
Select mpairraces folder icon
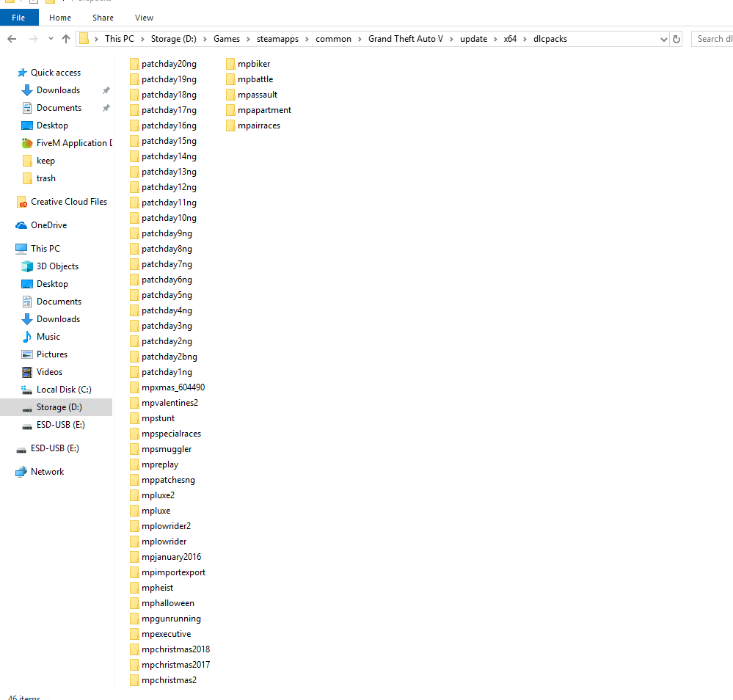230,125
